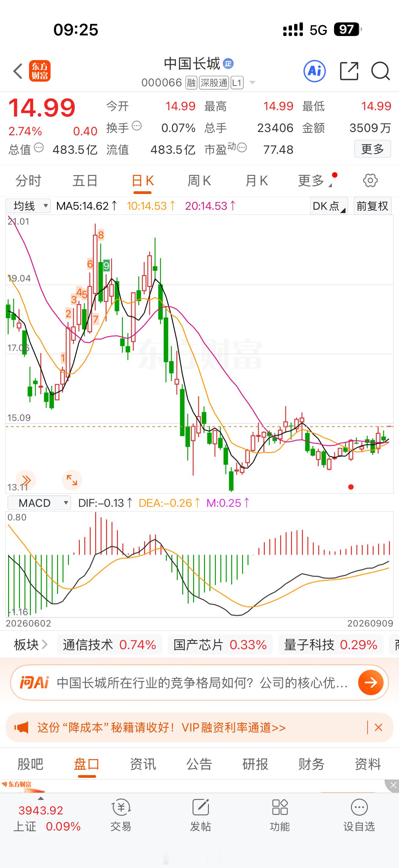Tap the 中国长城 stock title
Viewport: 399px width, 868px height.
click(x=192, y=64)
